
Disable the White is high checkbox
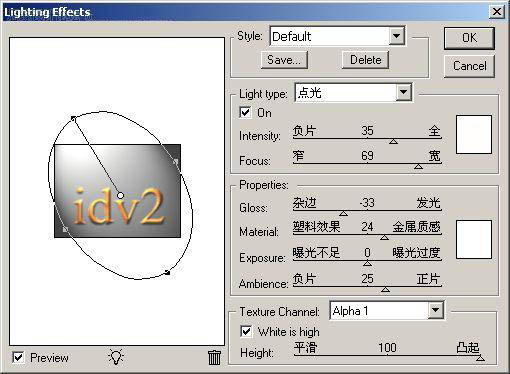246,331
